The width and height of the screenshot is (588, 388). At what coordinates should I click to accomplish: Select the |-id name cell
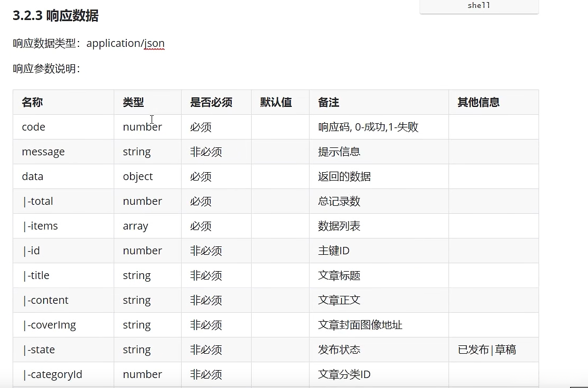(63, 251)
